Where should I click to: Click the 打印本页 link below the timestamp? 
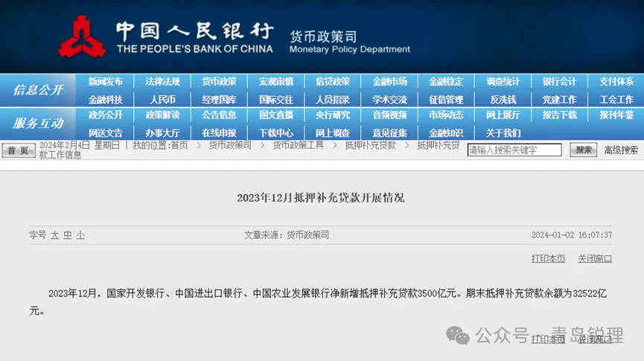pyautogui.click(x=548, y=259)
